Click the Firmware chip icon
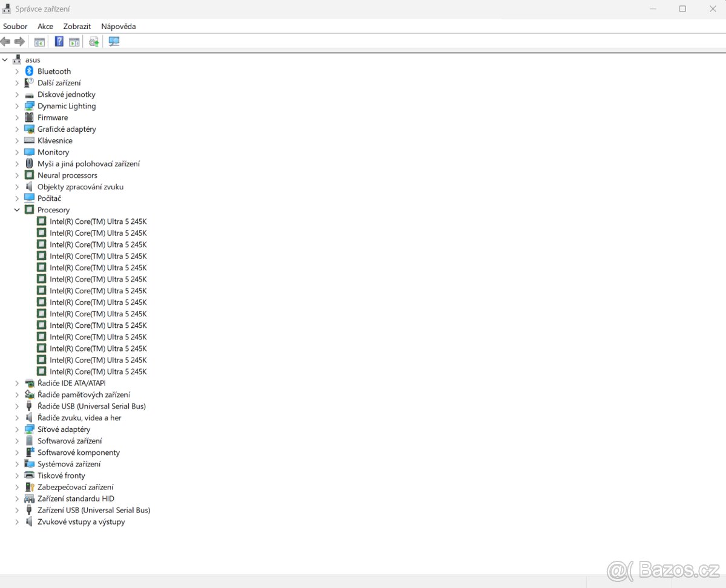This screenshot has height=588, width=726. tap(29, 117)
